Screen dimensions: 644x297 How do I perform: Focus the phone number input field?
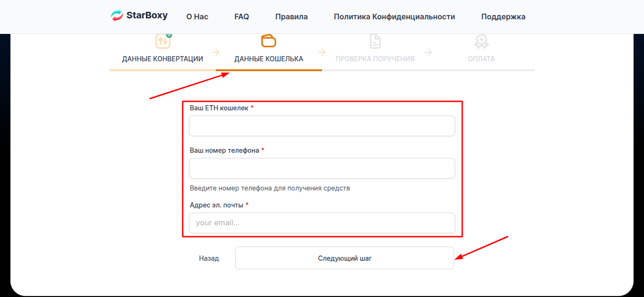322,168
